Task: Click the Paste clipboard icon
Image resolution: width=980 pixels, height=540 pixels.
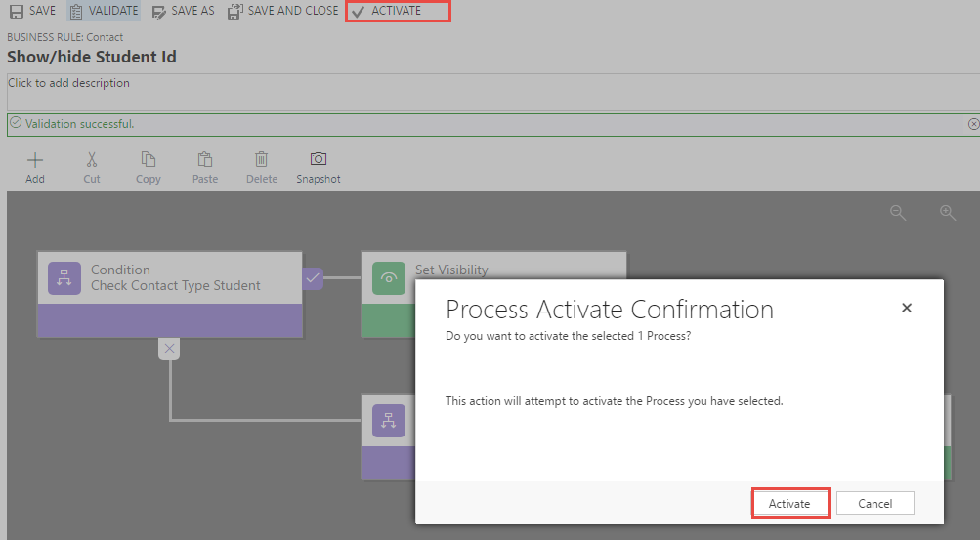Action: tap(205, 160)
